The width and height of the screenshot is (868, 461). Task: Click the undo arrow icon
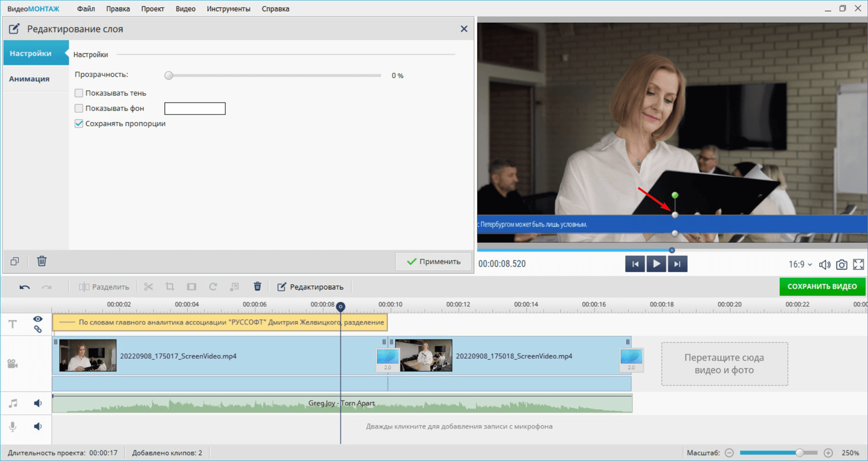click(24, 287)
